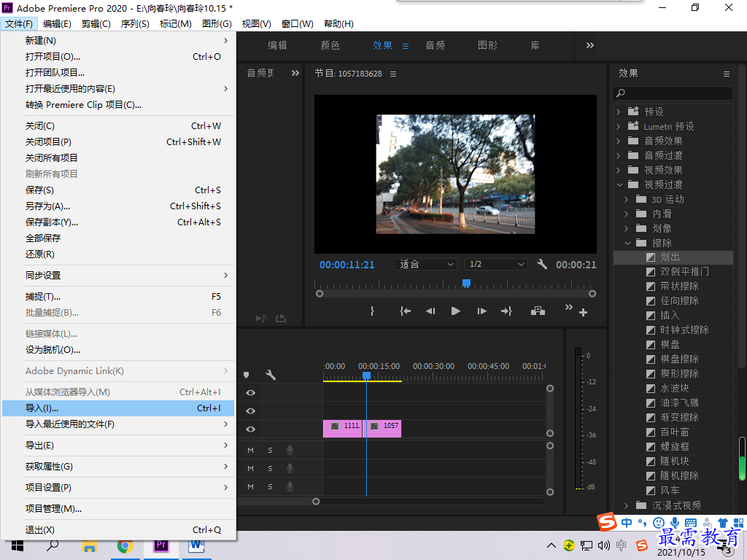
Task: Click the timeline playhead at 15 seconds
Action: coord(366,376)
